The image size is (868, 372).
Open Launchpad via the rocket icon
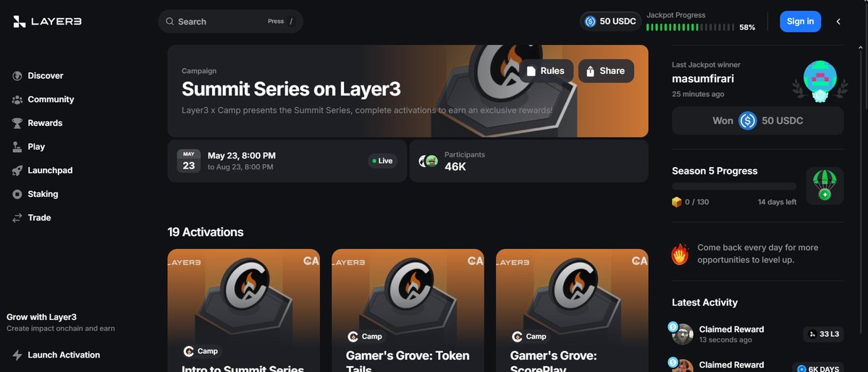point(17,171)
